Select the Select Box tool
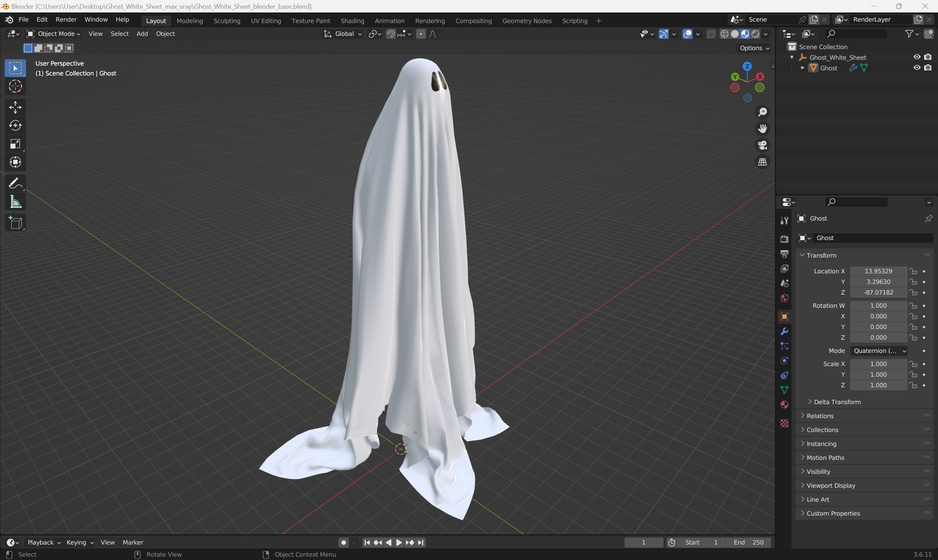Image resolution: width=938 pixels, height=560 pixels. pyautogui.click(x=15, y=68)
